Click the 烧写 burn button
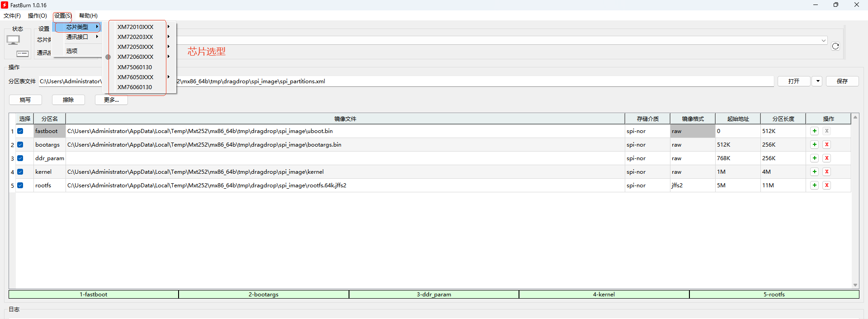 coord(25,100)
